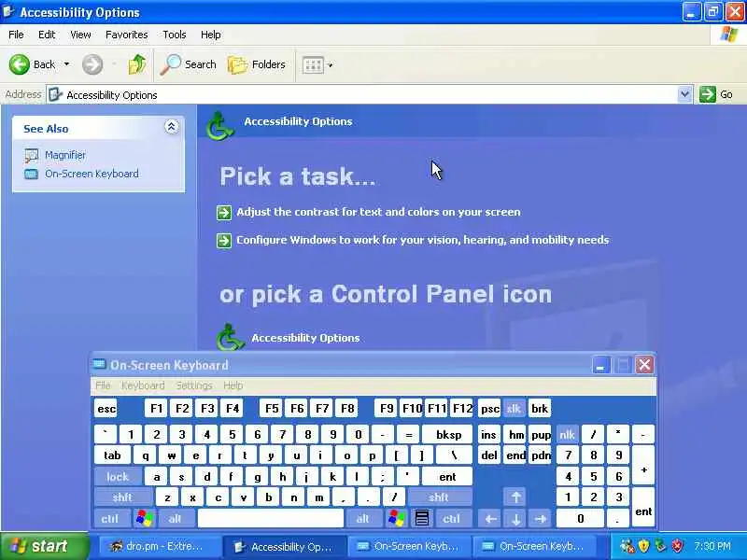Viewport: 747px width, 560px height.
Task: Open the Back button history dropdown arrow
Action: [x=66, y=64]
